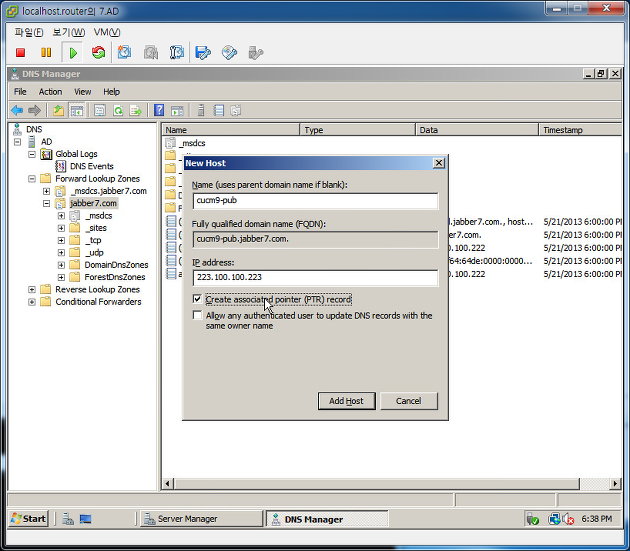The height and width of the screenshot is (551, 630).
Task: Click the horizontal scrollbar right arrow
Action: (x=615, y=483)
